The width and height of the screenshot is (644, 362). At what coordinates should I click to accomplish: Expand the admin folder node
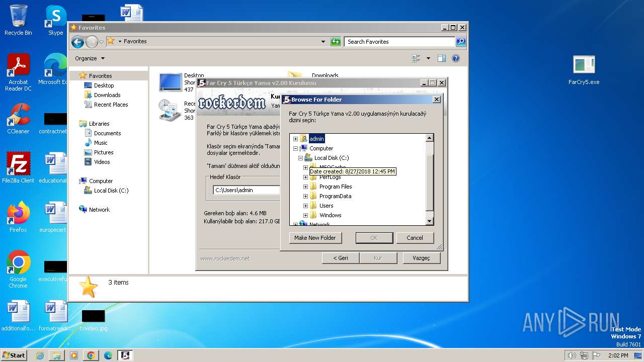click(x=295, y=139)
